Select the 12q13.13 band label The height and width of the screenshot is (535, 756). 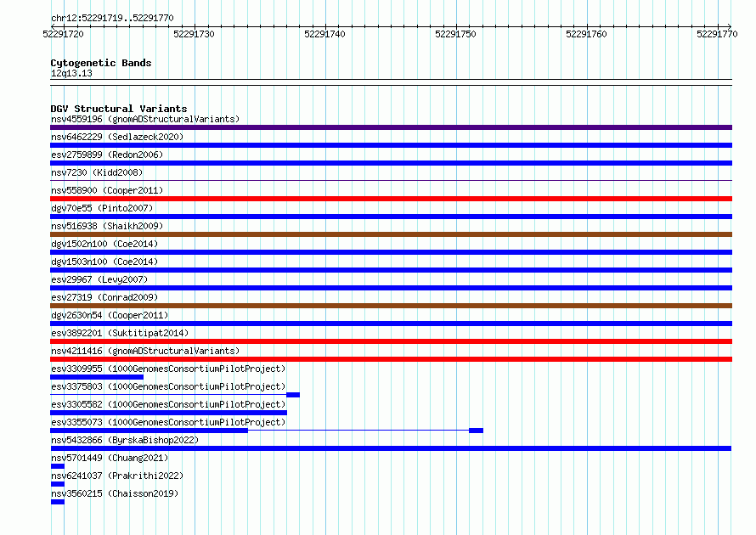tap(71, 73)
